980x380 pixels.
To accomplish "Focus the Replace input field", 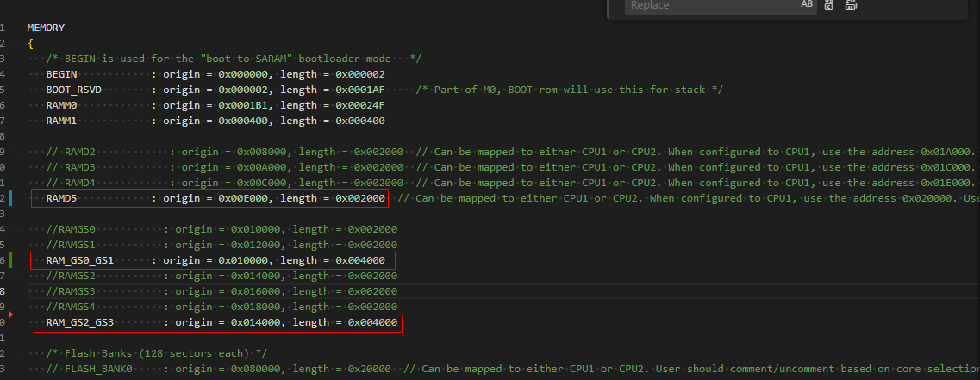I will [713, 5].
